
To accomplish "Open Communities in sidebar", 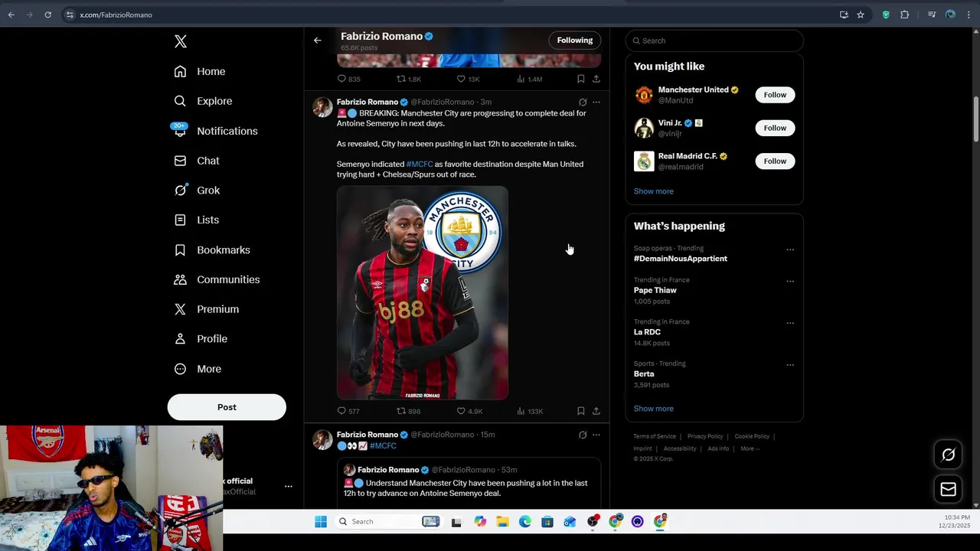I will pos(217,279).
